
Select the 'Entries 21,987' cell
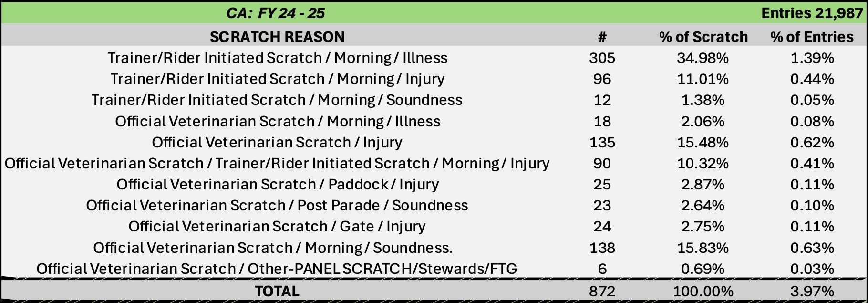pyautogui.click(x=812, y=13)
